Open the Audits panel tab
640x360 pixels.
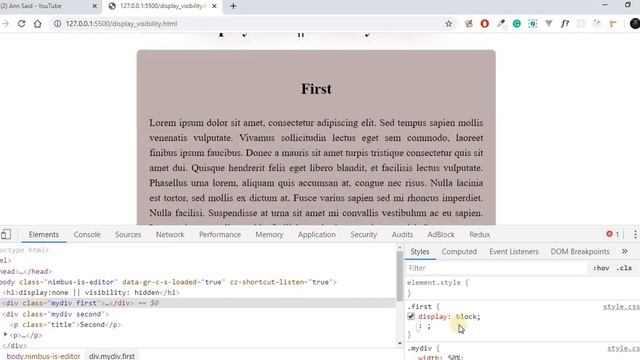click(402, 235)
